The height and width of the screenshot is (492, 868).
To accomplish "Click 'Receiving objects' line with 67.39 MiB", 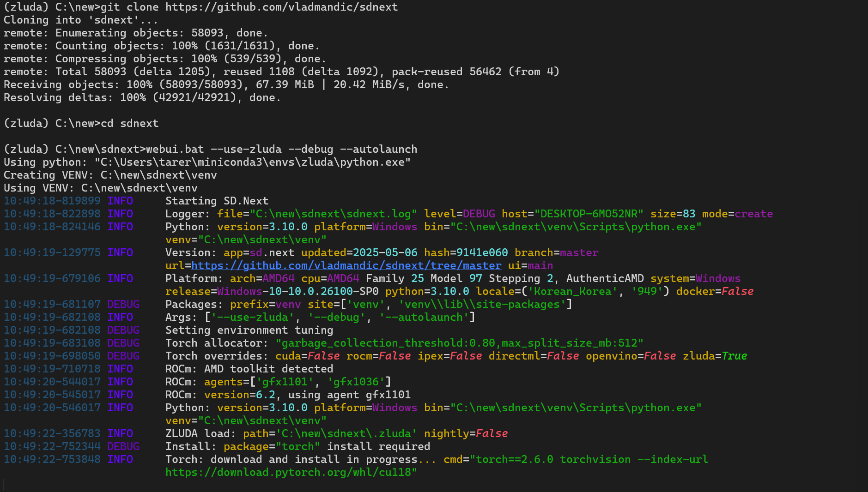I will point(226,85).
